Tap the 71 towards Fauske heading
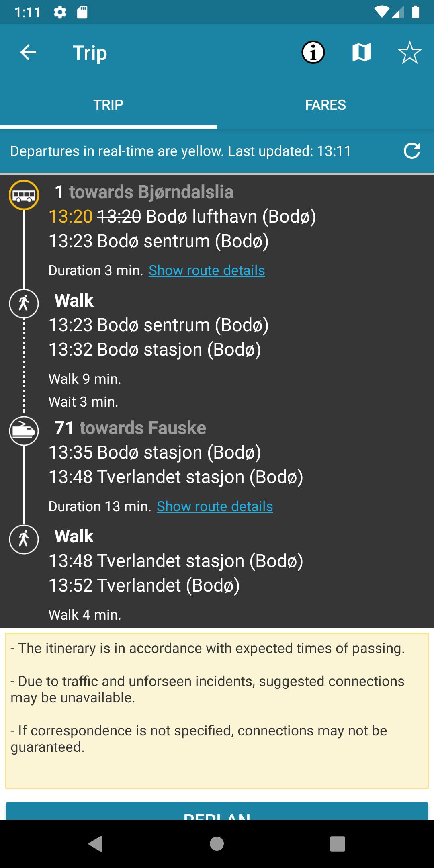 pos(130,428)
